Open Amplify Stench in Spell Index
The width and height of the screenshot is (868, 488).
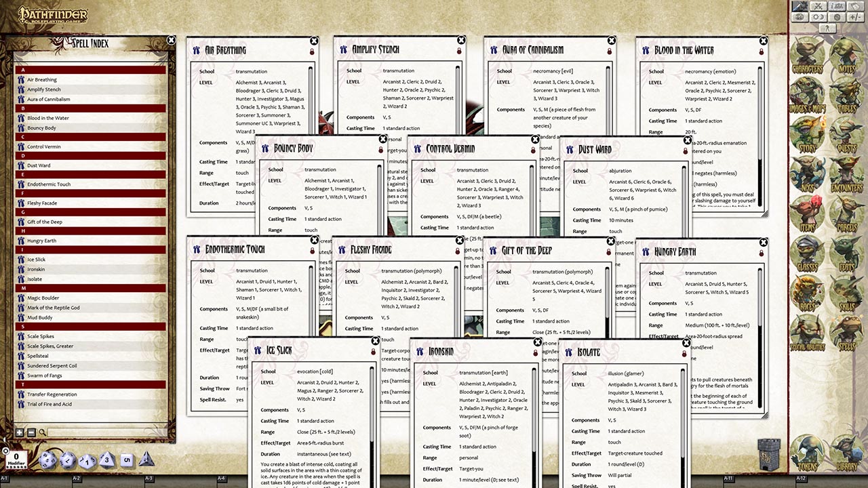pos(90,89)
